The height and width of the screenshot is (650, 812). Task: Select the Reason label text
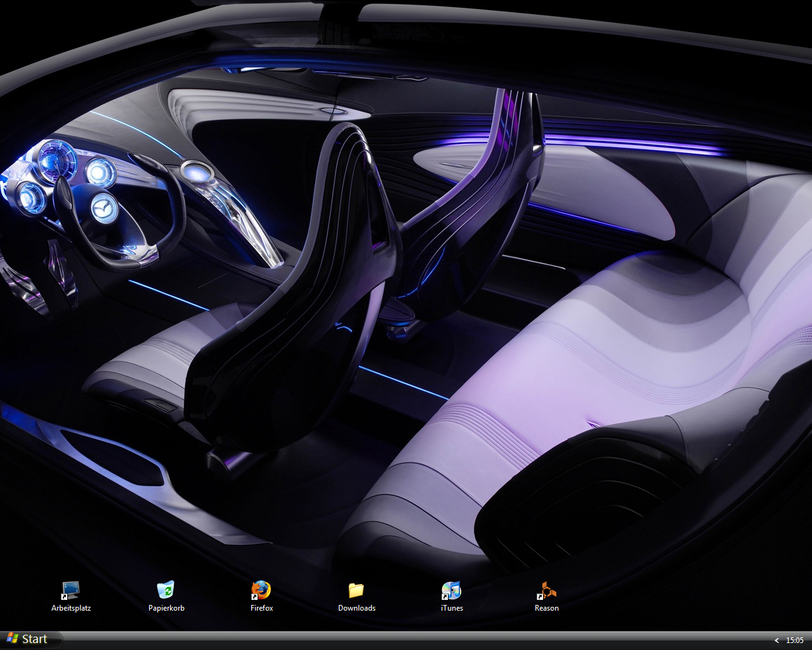coord(546,608)
